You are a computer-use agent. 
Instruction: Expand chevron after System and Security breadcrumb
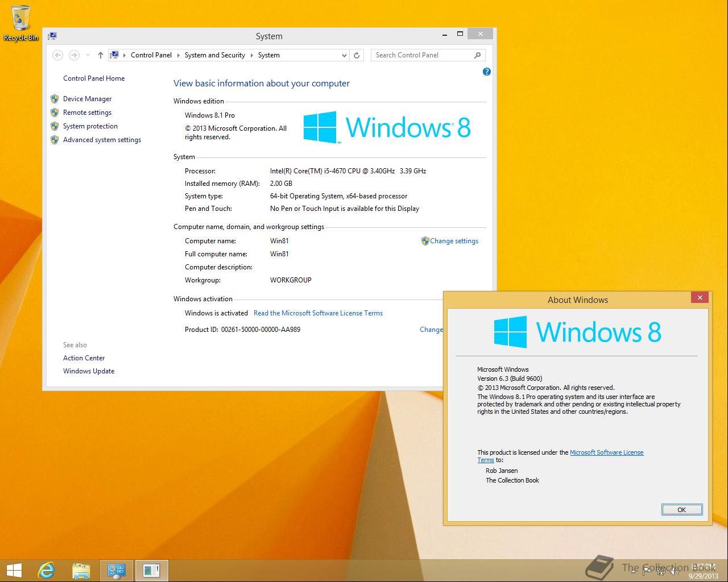(251, 55)
